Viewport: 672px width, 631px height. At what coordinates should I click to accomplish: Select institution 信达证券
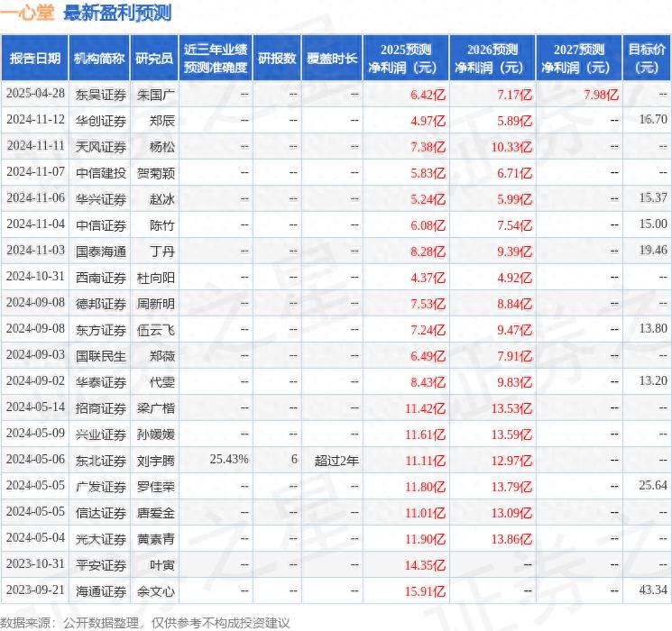(x=101, y=513)
